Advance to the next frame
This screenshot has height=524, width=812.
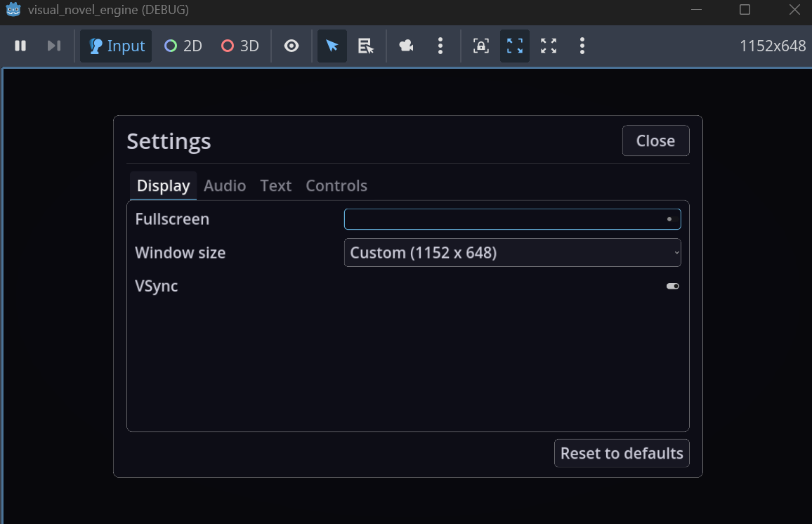54,46
